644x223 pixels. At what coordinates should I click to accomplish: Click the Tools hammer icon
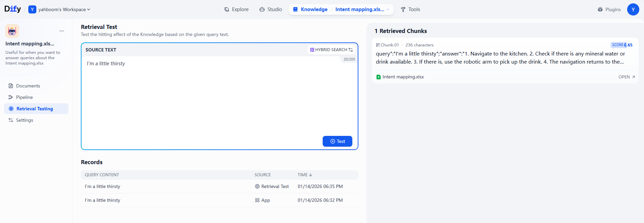pos(403,9)
